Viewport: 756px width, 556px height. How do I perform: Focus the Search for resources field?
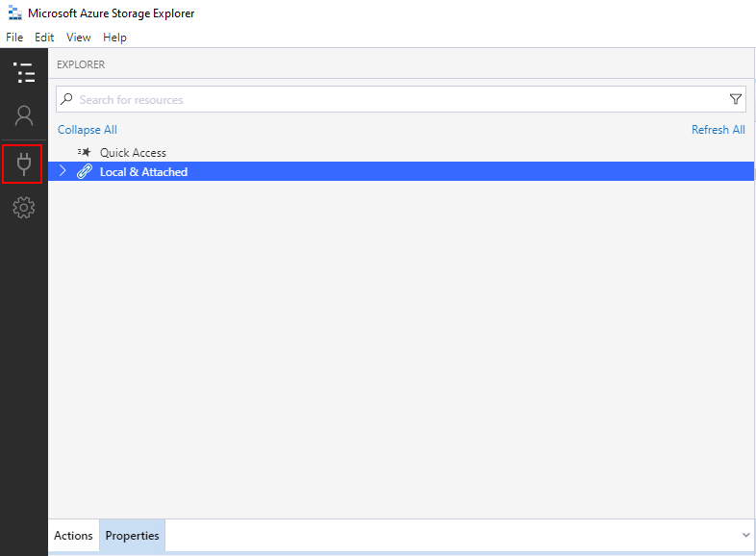click(x=401, y=99)
